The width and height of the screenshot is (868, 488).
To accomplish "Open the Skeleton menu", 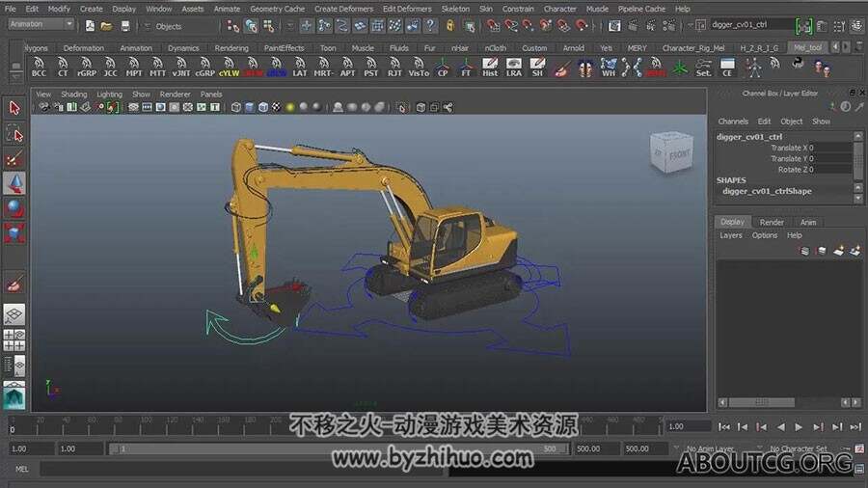I will 455,9.
